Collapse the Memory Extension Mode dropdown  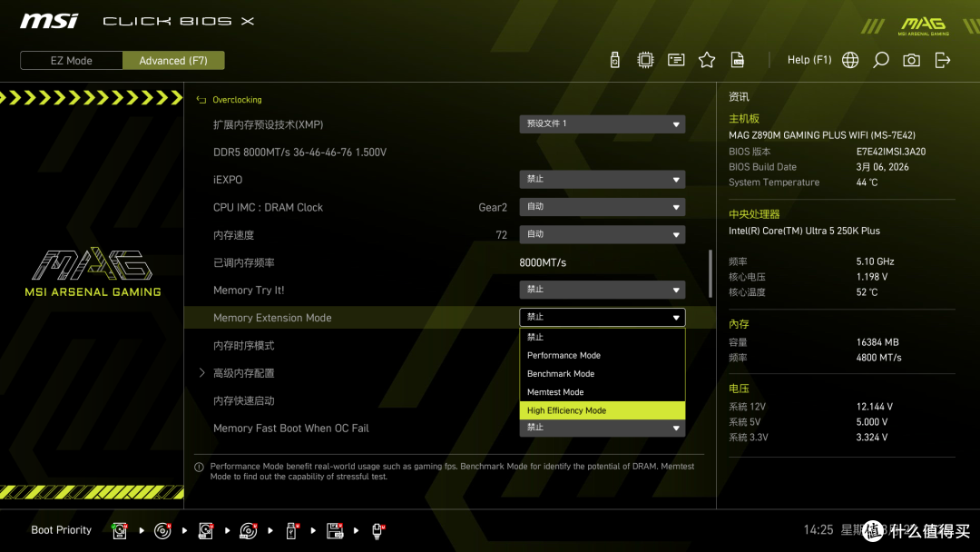tap(602, 317)
